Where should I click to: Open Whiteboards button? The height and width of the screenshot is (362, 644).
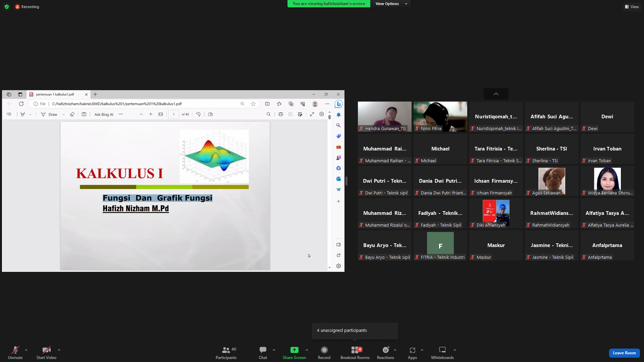(x=442, y=353)
